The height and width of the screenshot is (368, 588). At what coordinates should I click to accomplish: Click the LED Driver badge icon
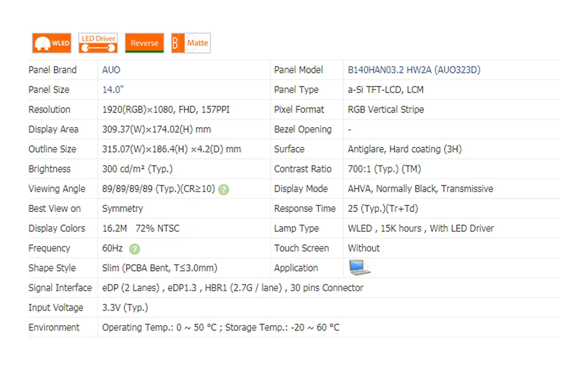point(98,43)
